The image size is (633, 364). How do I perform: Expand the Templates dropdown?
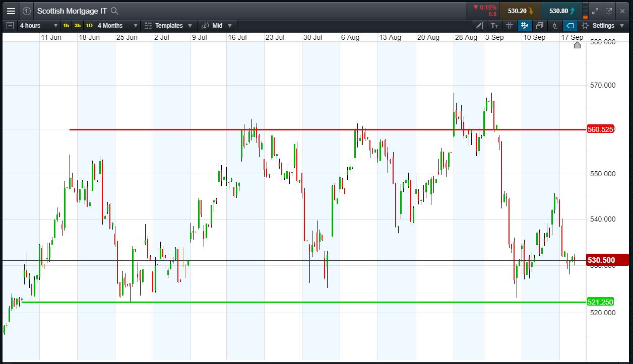click(168, 26)
